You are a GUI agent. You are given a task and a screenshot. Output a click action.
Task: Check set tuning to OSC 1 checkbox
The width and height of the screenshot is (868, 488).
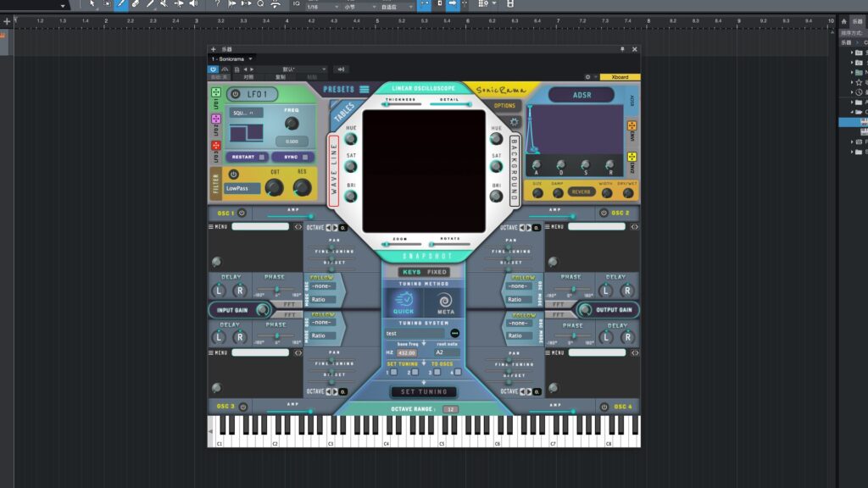tap(393, 373)
